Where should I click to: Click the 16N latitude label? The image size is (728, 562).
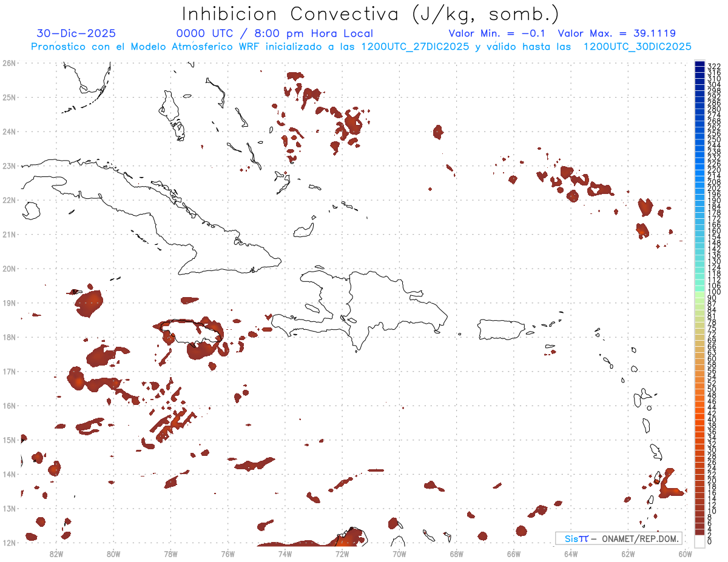click(9, 406)
